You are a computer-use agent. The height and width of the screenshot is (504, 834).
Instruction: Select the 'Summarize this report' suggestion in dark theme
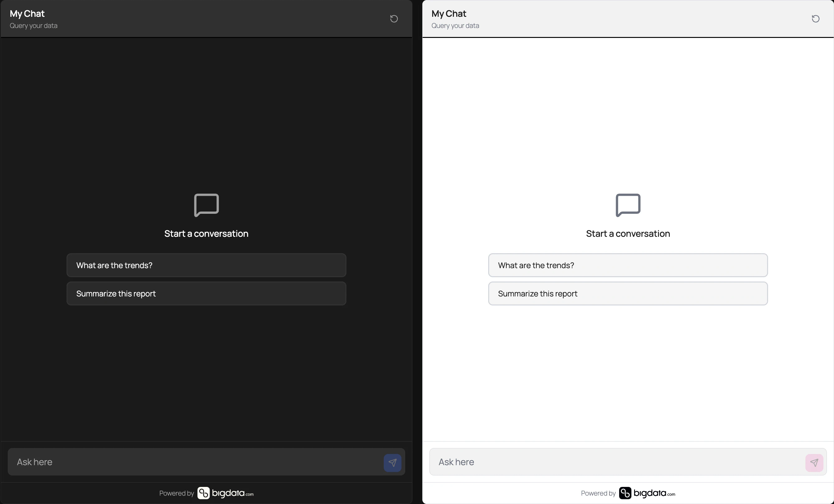(x=206, y=294)
